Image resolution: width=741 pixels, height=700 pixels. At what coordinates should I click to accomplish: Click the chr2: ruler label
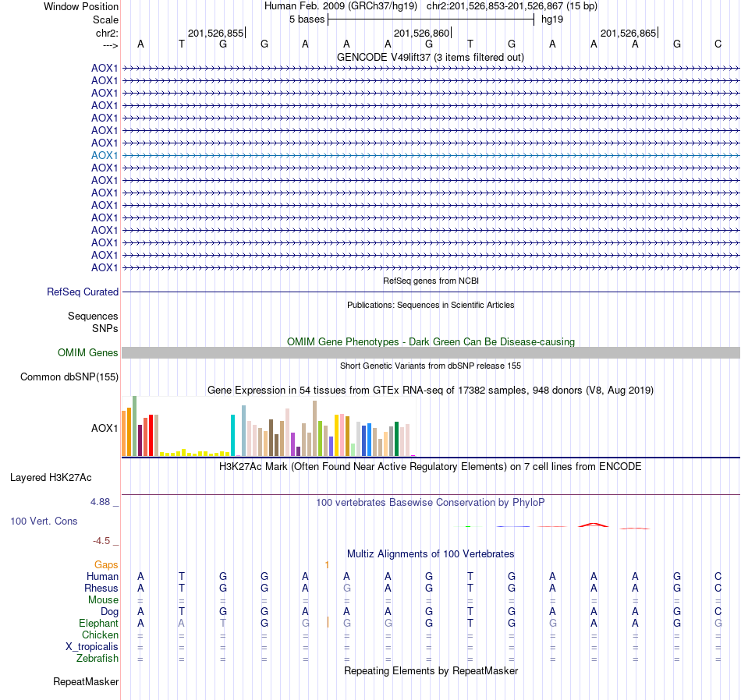click(x=107, y=33)
